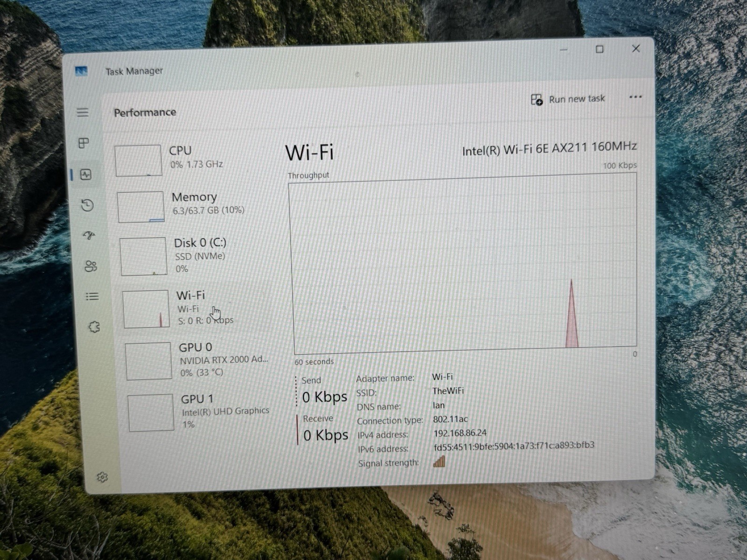Click the CPU mini graph thumbnail
747x560 pixels.
point(138,161)
